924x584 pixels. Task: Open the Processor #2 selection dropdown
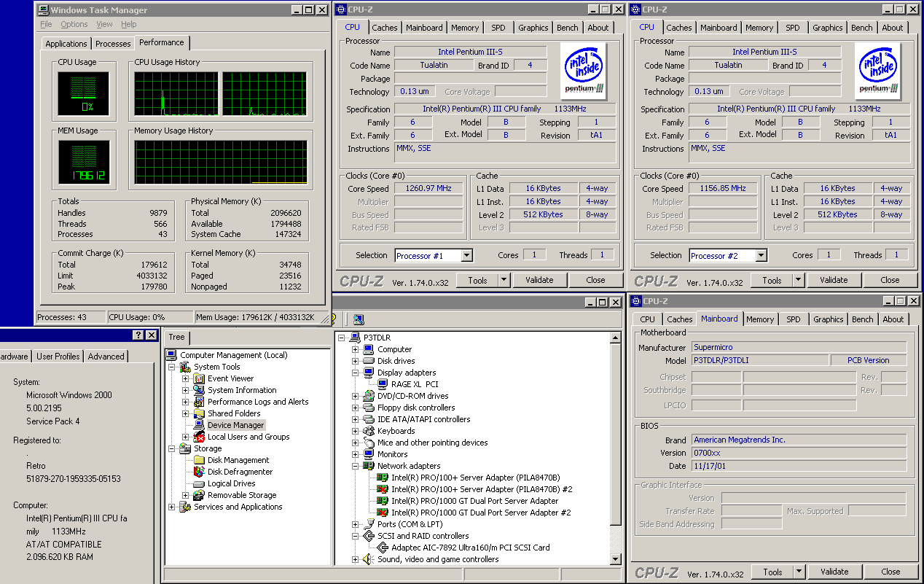click(761, 255)
